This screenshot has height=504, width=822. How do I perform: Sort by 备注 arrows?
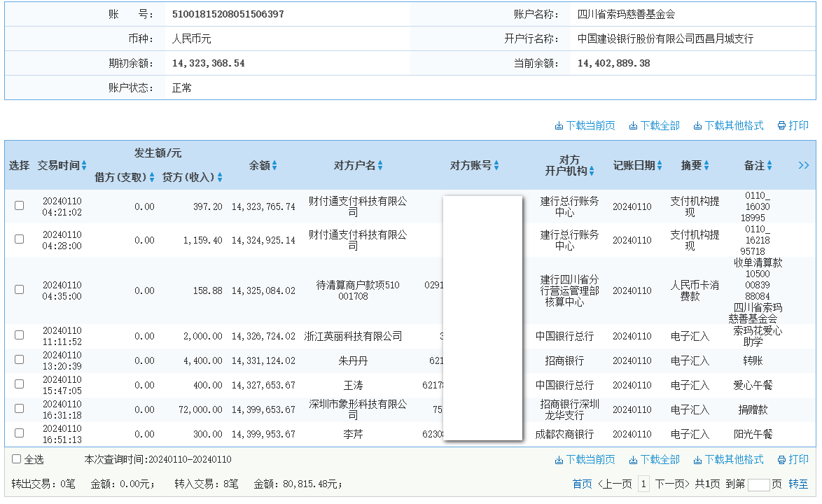(769, 166)
